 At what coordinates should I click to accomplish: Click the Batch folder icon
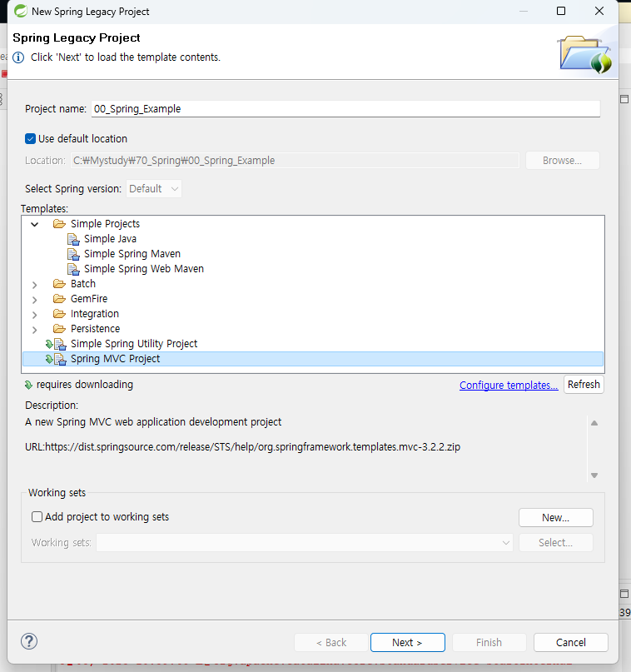pyautogui.click(x=59, y=284)
